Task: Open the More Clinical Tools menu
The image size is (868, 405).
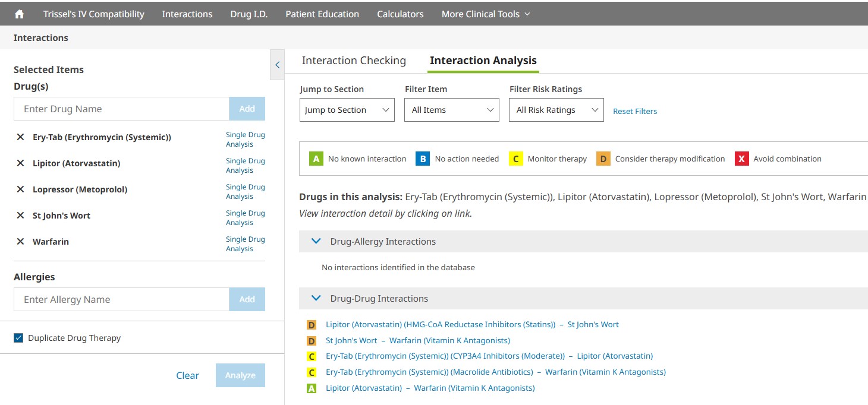Action: 485,14
